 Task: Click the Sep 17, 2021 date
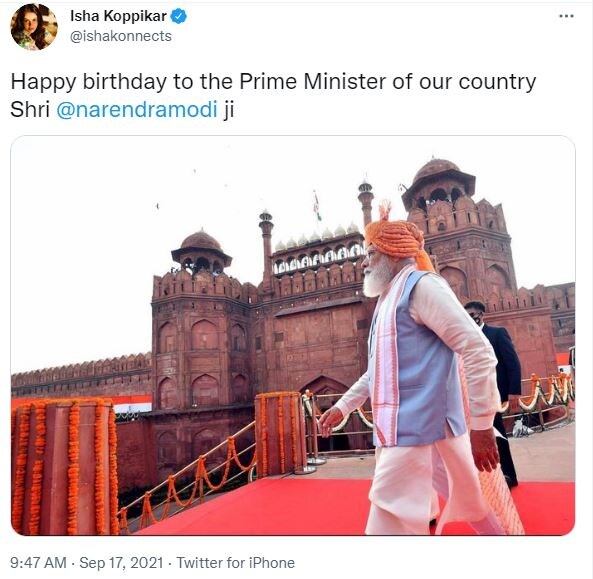tap(121, 562)
